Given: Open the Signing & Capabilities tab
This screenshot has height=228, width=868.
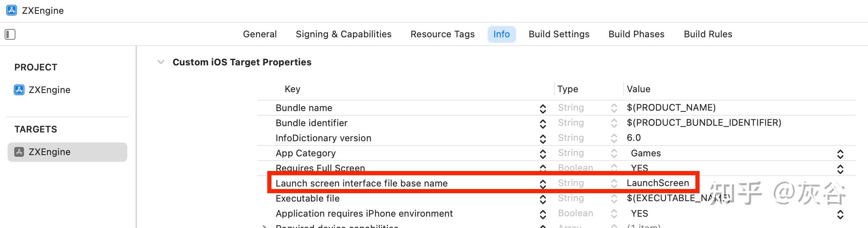Looking at the screenshot, I should 344,34.
